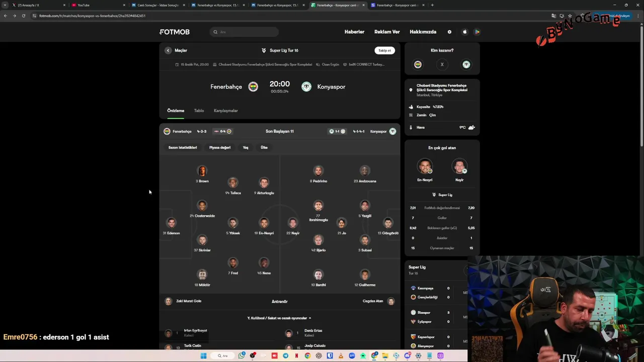Open Guilherme player avatar in lineup
Image resolution: width=644 pixels, height=362 pixels.
click(x=365, y=275)
